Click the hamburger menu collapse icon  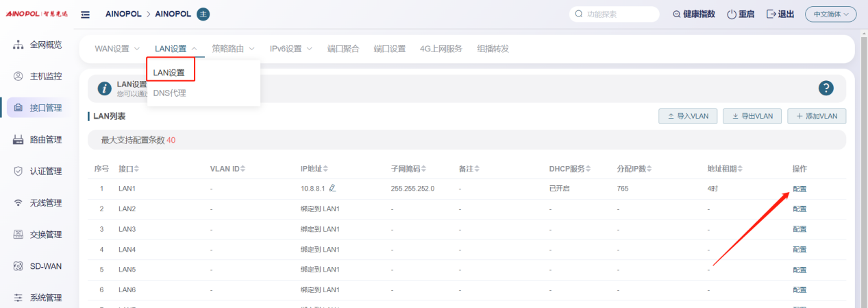point(85,14)
